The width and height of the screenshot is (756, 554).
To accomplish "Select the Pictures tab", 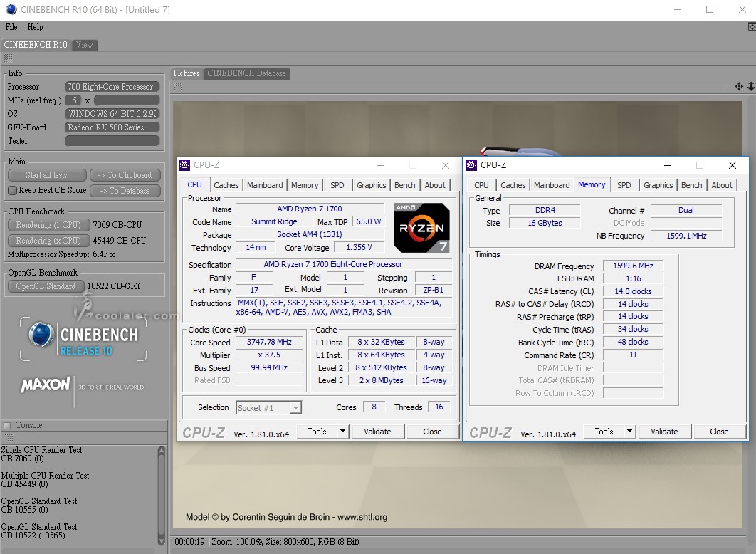I will click(x=186, y=73).
